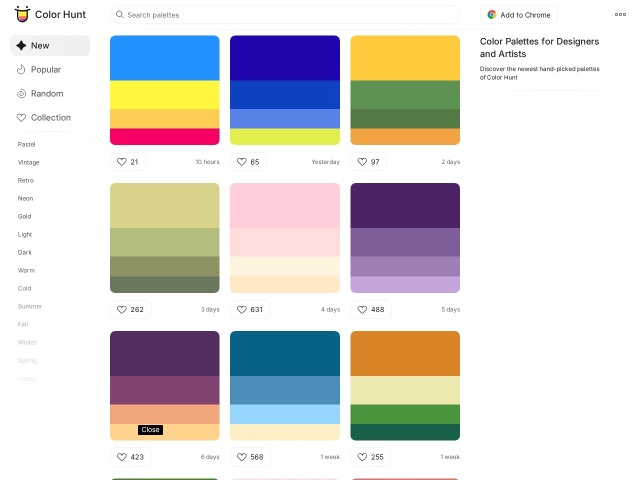This screenshot has width=640, height=480.
Task: Filter palettes by Vintage tag
Action: (x=29, y=162)
